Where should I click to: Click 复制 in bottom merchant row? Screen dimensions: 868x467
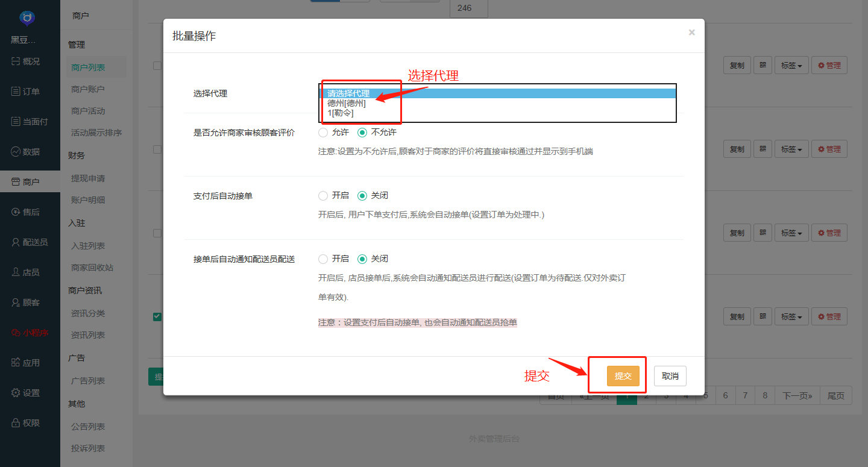point(737,316)
